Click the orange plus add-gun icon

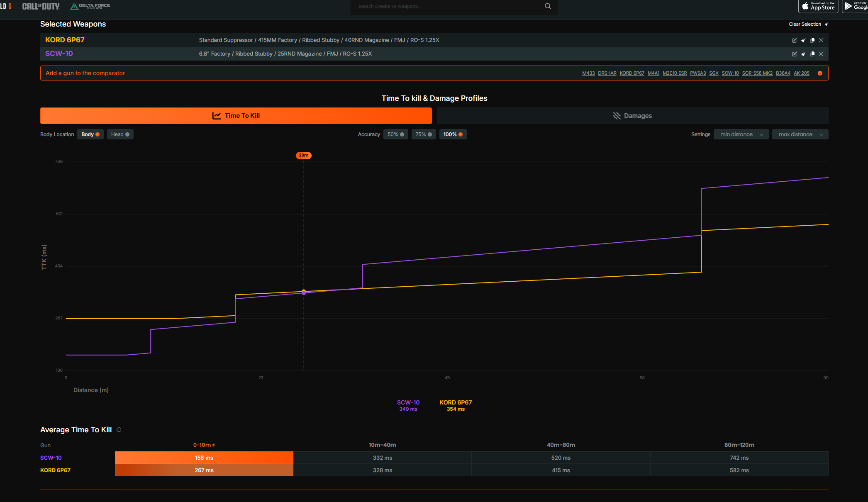820,73
